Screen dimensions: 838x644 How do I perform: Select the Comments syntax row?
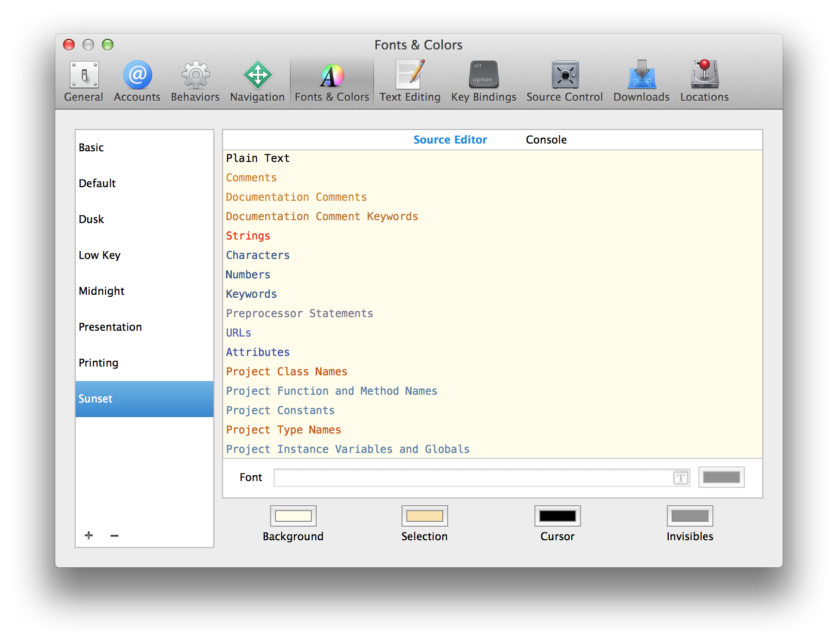(492, 178)
